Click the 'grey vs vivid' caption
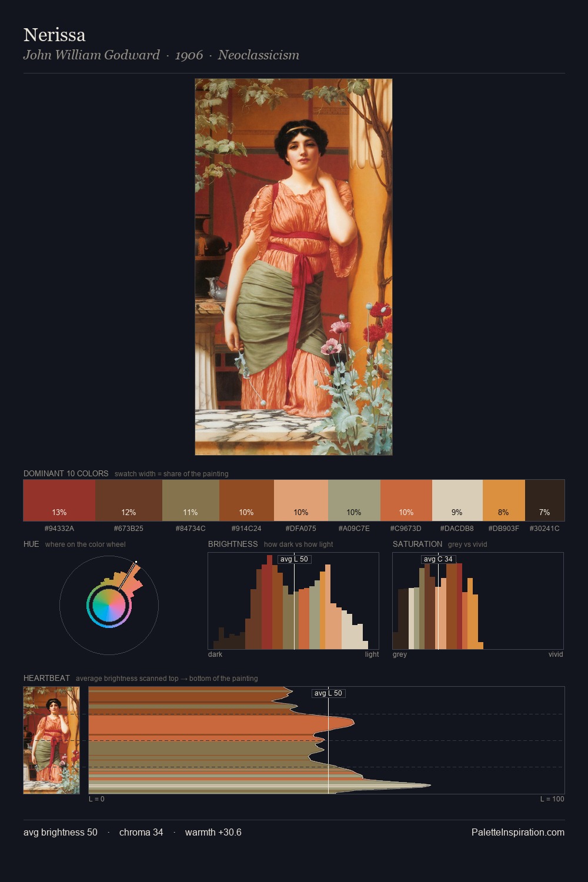Screen dimensions: 588x882 point(467,544)
